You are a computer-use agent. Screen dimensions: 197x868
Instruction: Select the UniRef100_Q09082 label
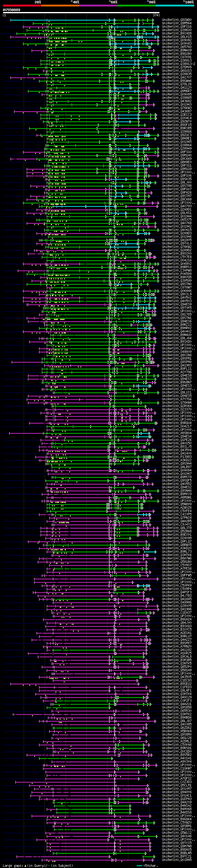point(177,40)
